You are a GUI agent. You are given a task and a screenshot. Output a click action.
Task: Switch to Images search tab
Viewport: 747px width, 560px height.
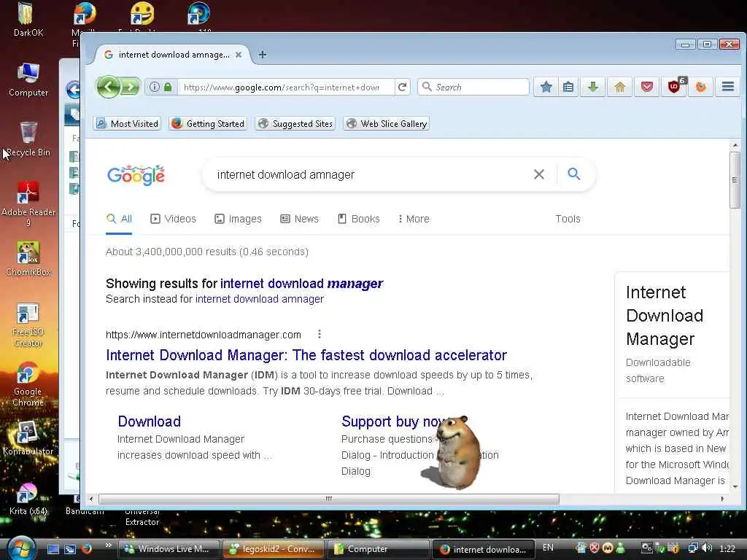tap(239, 219)
